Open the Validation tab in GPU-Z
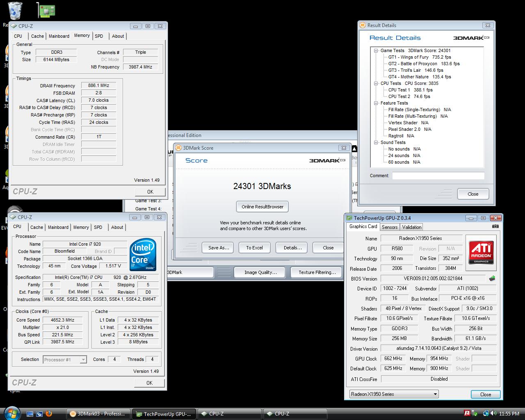Image resolution: width=525 pixels, height=420 pixels. point(412,227)
